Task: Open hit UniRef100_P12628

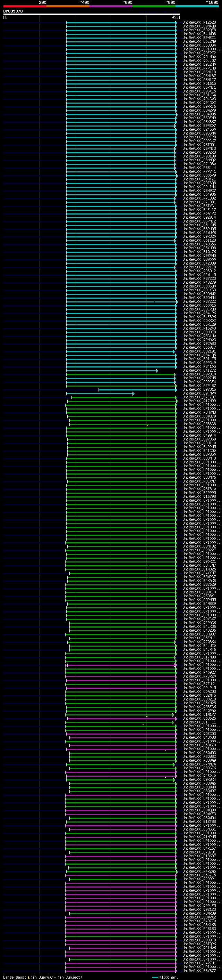Action: 199,23
